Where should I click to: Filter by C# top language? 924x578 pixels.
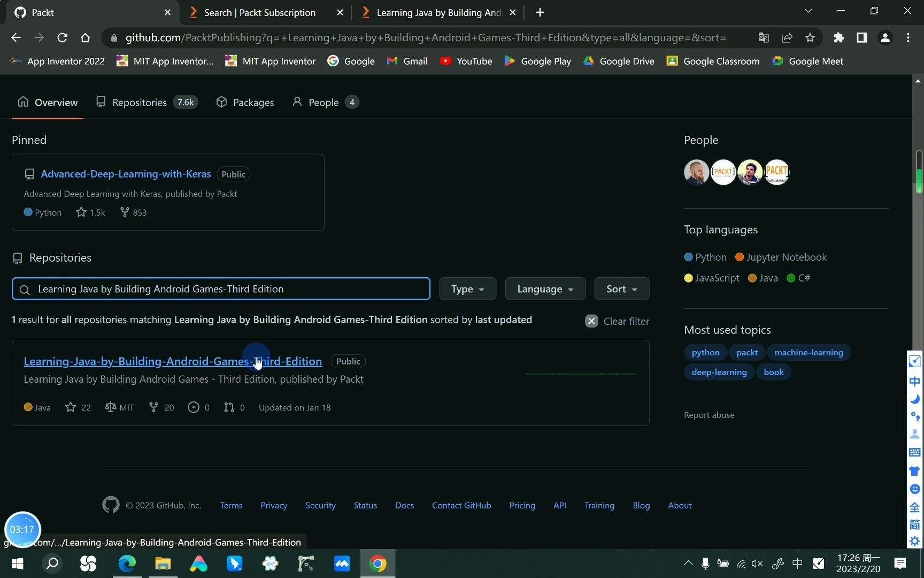click(798, 278)
